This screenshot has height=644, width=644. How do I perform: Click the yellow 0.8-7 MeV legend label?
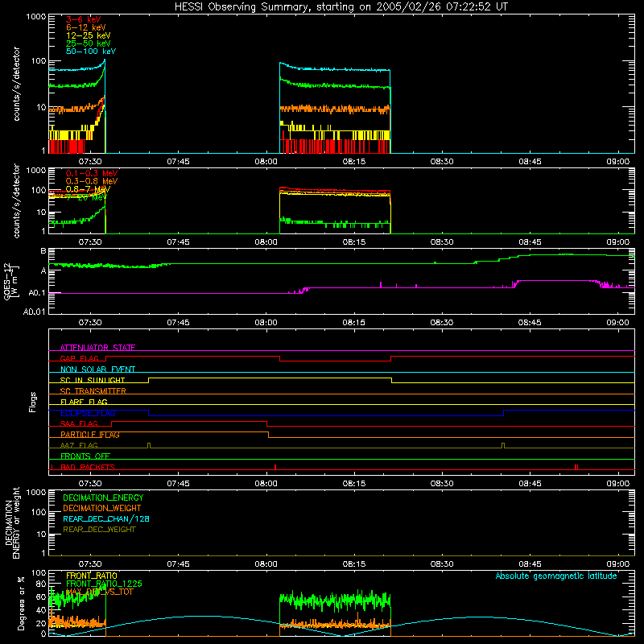pyautogui.click(x=88, y=189)
